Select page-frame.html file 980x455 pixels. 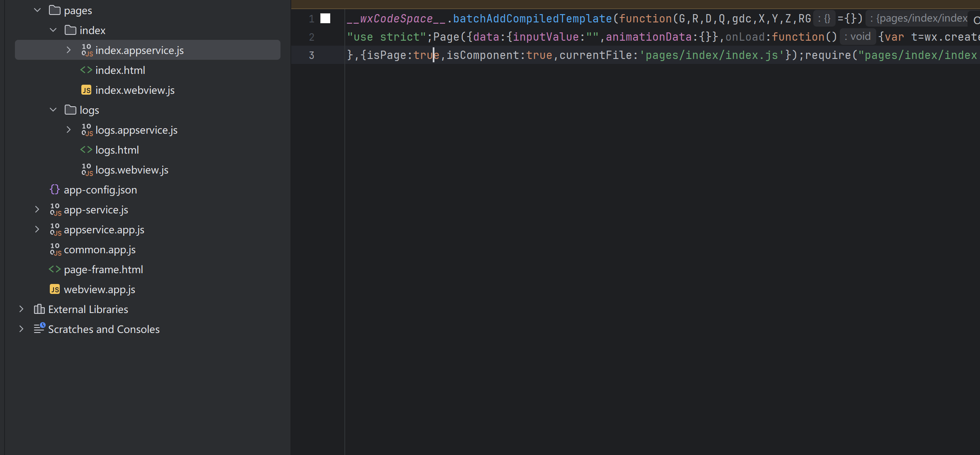pyautogui.click(x=103, y=269)
